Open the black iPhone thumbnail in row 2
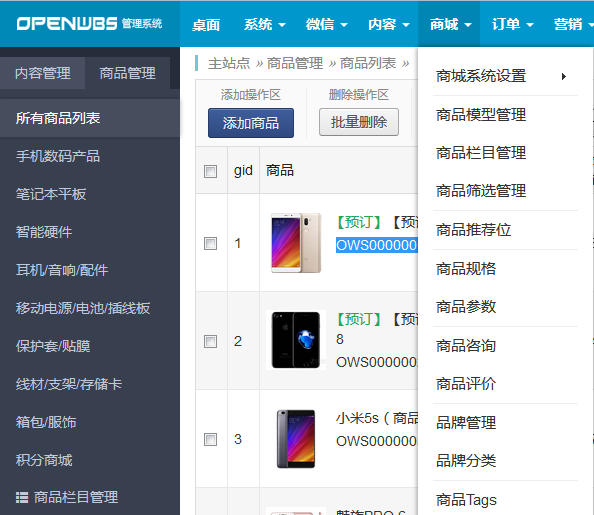Screen dimensions: 594x515 click(296, 340)
